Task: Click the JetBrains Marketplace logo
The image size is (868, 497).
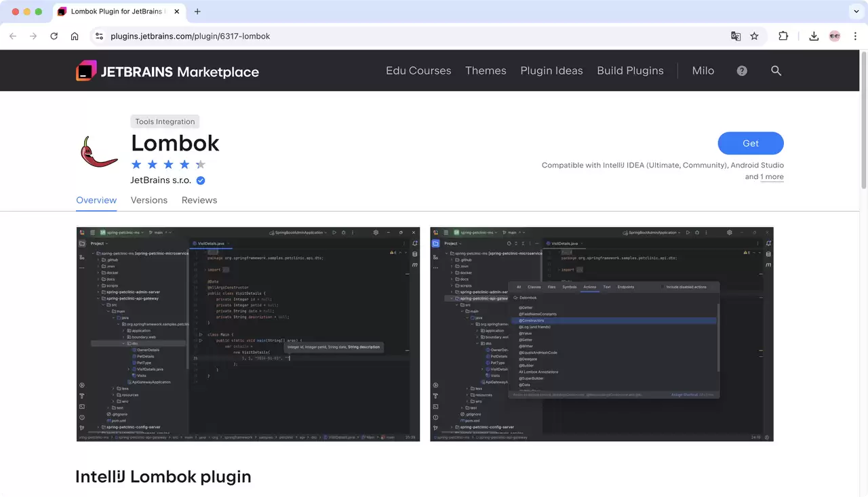Action: point(167,71)
